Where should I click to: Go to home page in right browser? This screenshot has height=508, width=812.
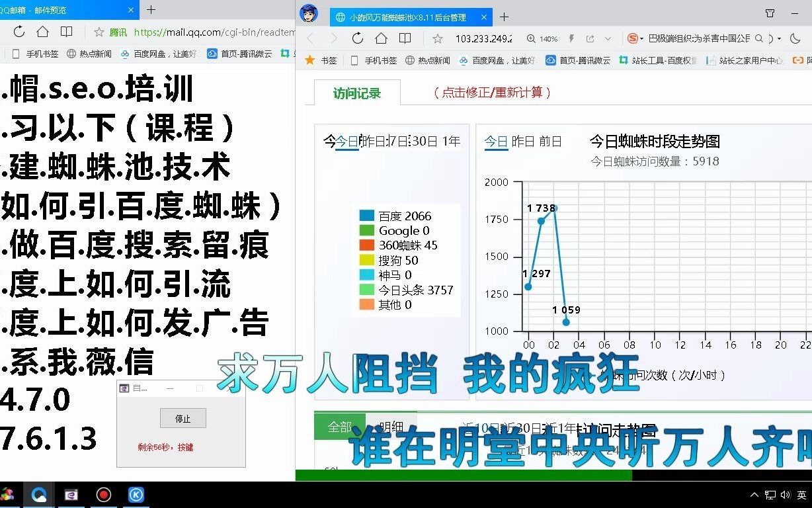click(x=381, y=38)
